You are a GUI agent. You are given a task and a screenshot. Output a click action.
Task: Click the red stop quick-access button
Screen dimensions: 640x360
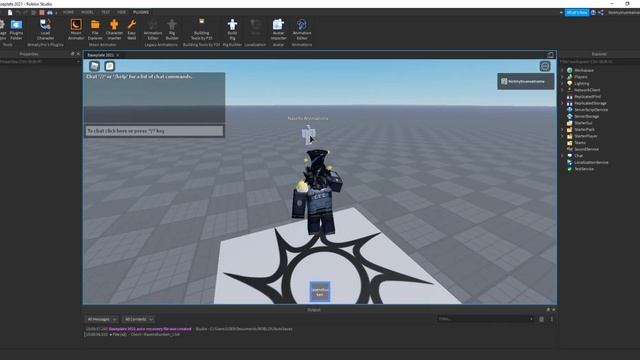[42, 13]
